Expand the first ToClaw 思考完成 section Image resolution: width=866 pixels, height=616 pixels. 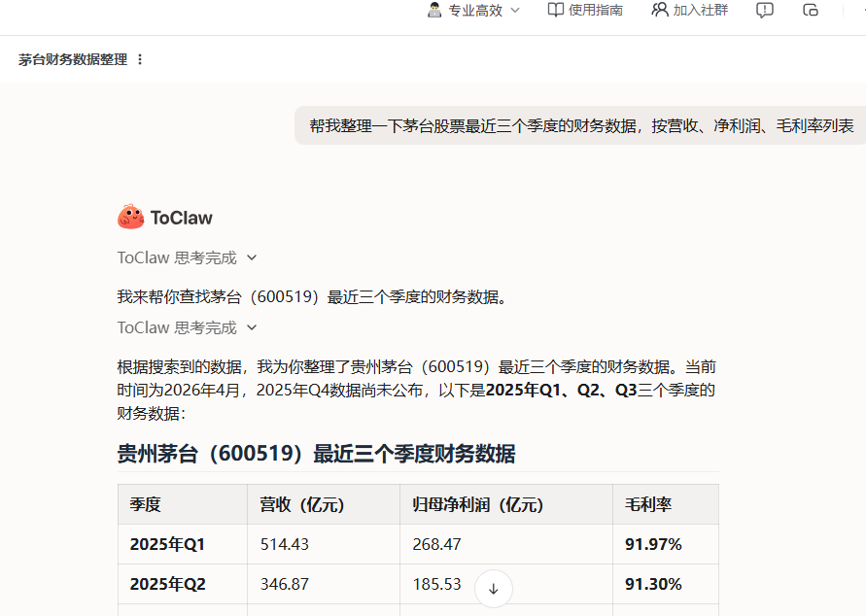point(188,257)
